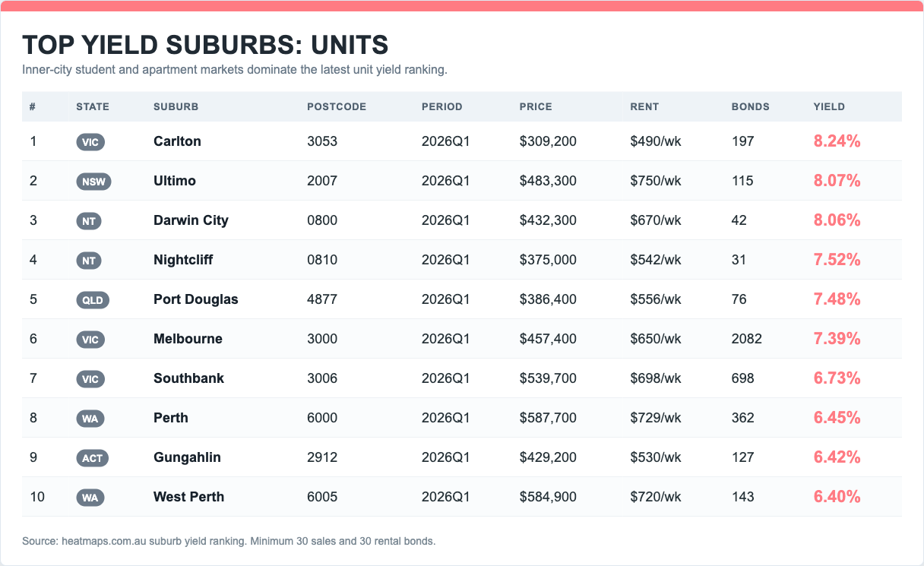Click the RENT column header
Image resolution: width=924 pixels, height=566 pixels.
[644, 107]
